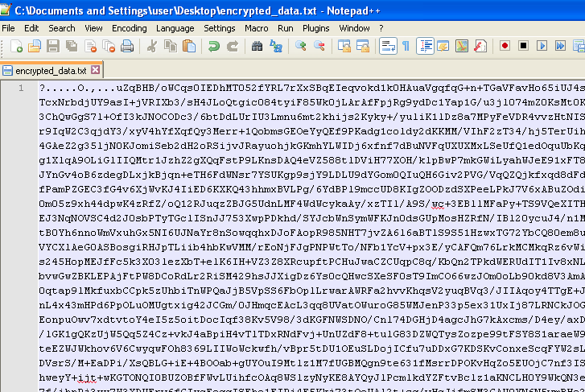Open the Settings menu
The height and width of the screenshot is (392, 585).
click(x=220, y=28)
